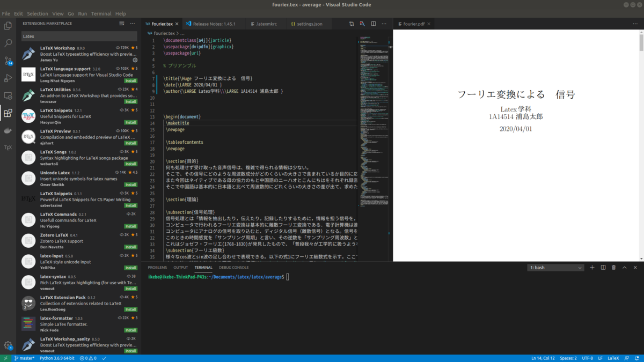The image size is (644, 362).
Task: Open the Run and Debug view
Action: click(x=8, y=78)
